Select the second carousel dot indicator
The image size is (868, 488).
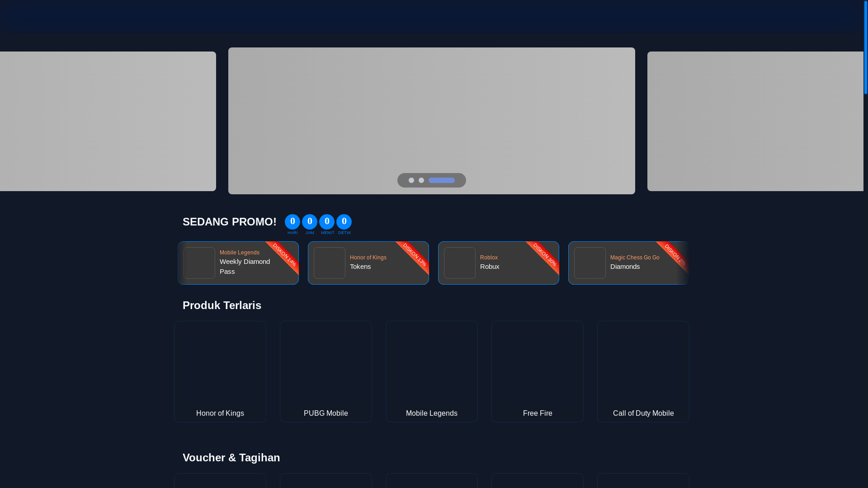coord(421,180)
